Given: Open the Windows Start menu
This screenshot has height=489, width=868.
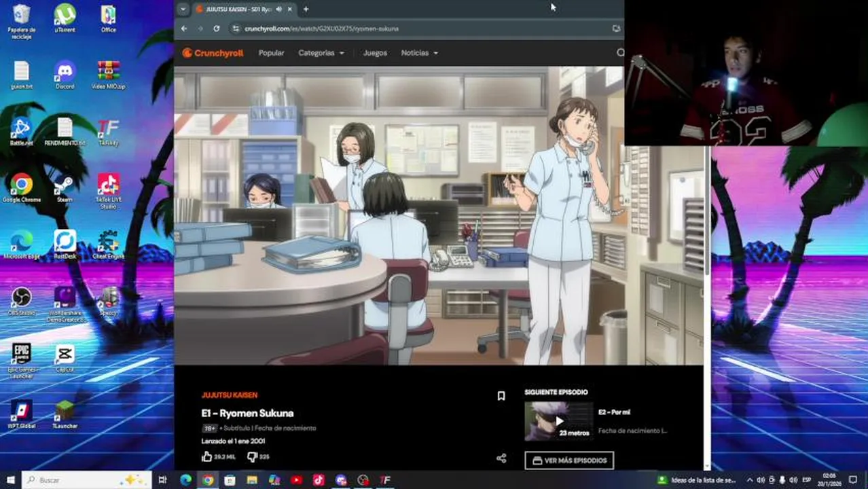Looking at the screenshot, I should tap(10, 480).
